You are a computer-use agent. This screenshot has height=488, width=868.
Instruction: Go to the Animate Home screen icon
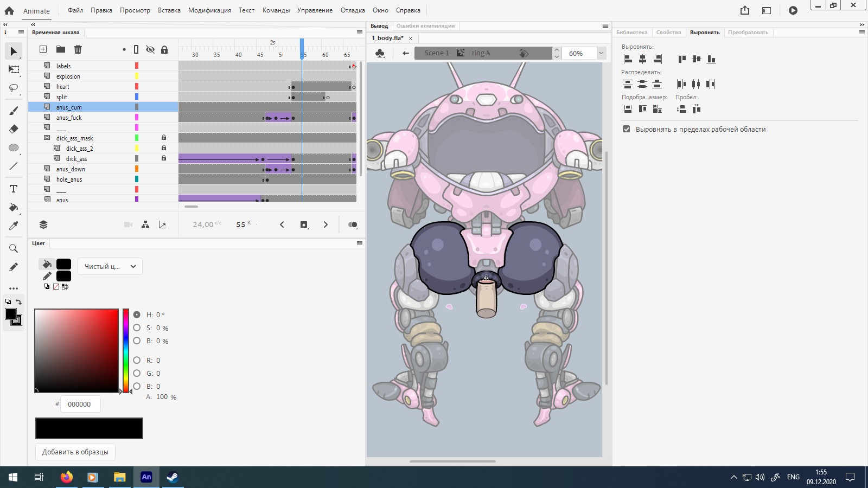(9, 10)
